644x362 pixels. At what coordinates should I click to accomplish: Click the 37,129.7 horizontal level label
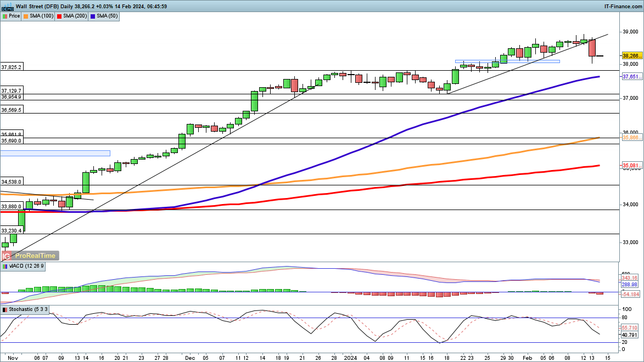click(12, 91)
